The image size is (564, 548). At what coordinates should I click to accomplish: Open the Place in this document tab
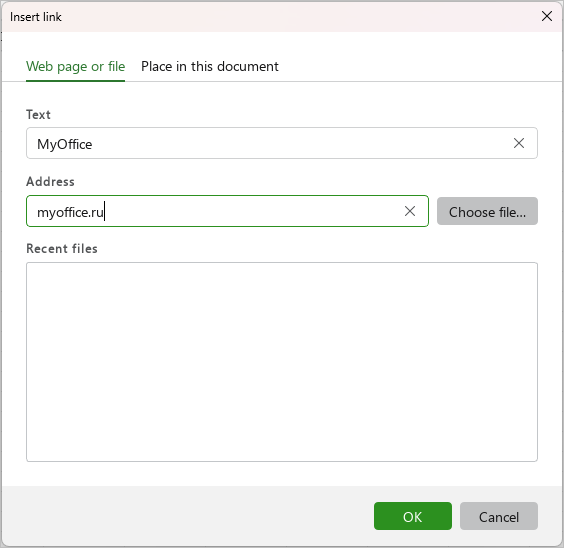point(210,67)
